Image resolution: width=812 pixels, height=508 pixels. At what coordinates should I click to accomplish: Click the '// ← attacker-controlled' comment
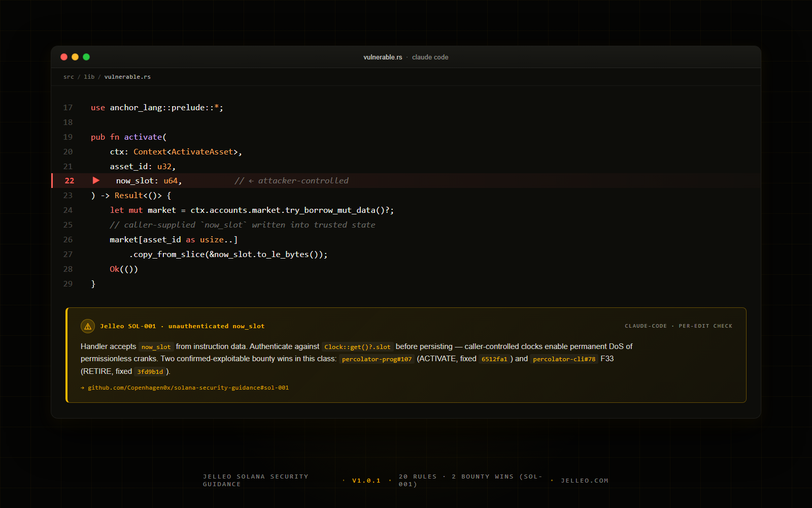pos(291,181)
